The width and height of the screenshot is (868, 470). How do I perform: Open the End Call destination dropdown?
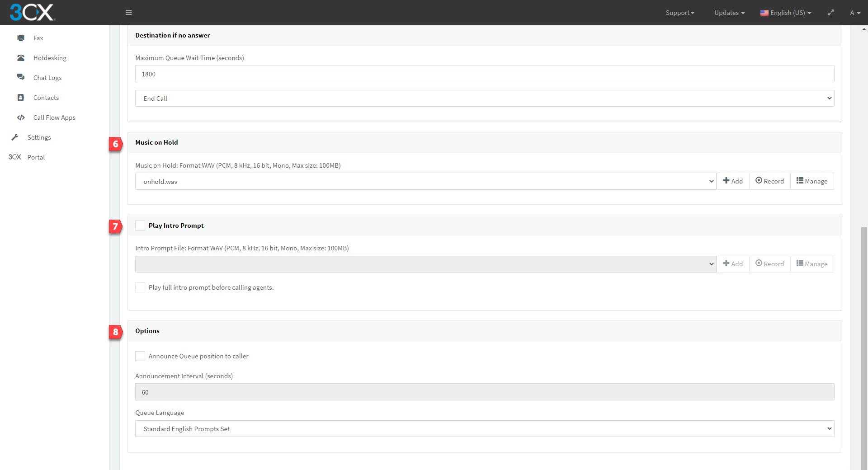[x=485, y=99]
